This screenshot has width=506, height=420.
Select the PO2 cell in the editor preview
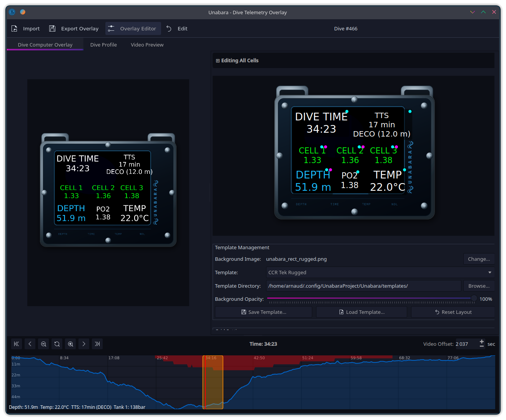tap(350, 180)
